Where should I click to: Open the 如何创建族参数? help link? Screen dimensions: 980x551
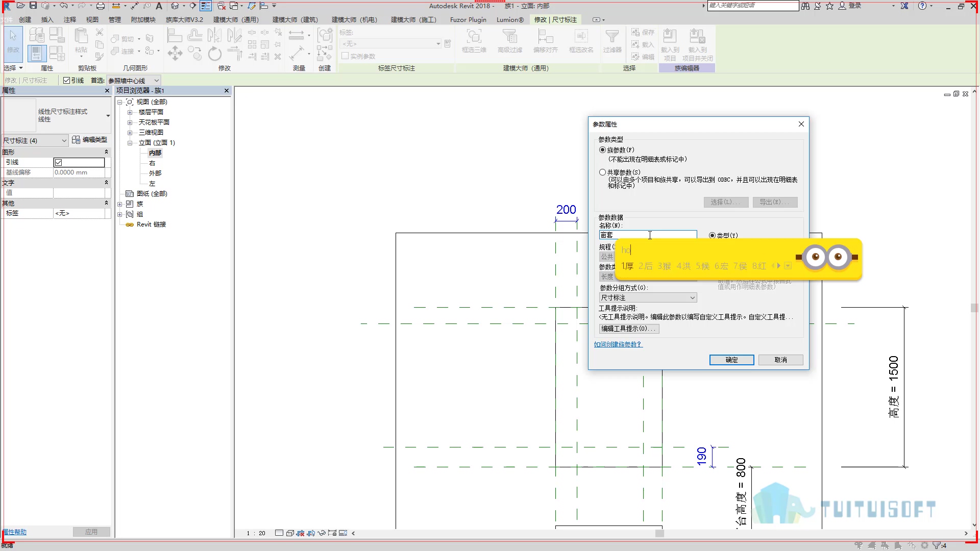click(618, 344)
